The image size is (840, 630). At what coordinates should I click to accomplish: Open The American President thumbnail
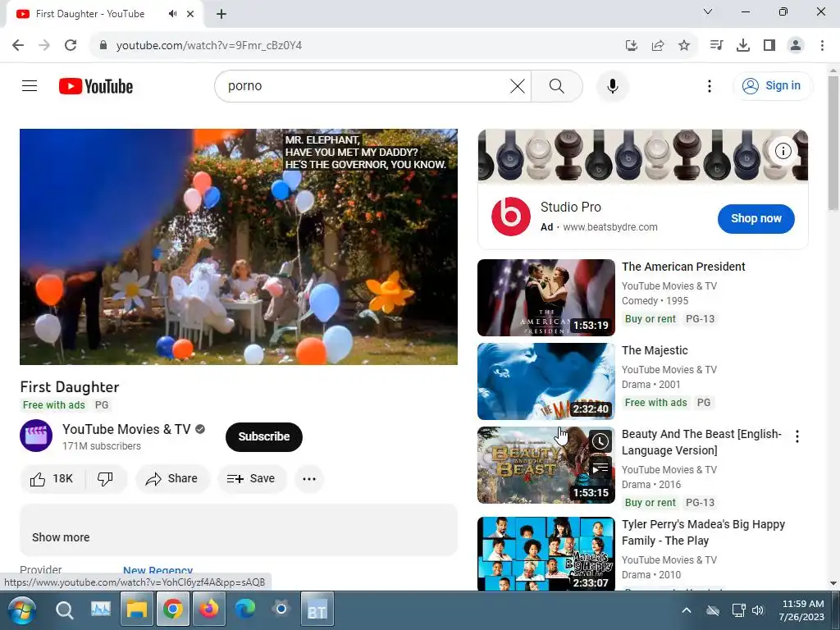(546, 297)
